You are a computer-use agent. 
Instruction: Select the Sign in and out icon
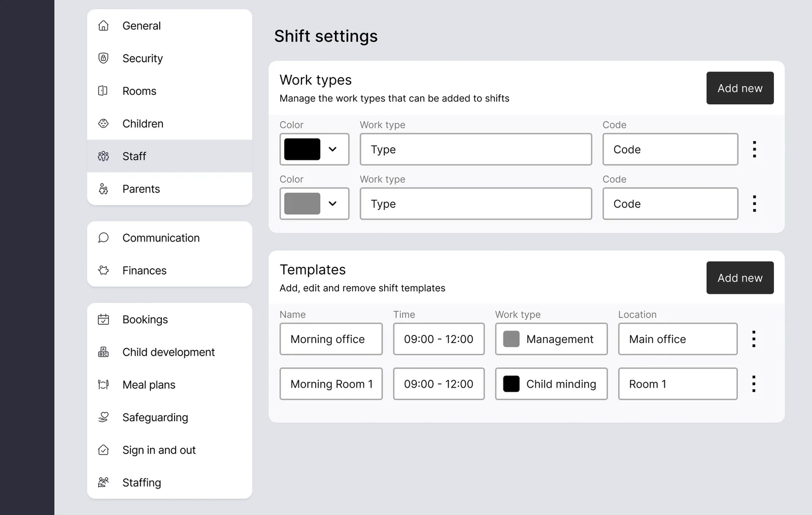[x=103, y=450]
